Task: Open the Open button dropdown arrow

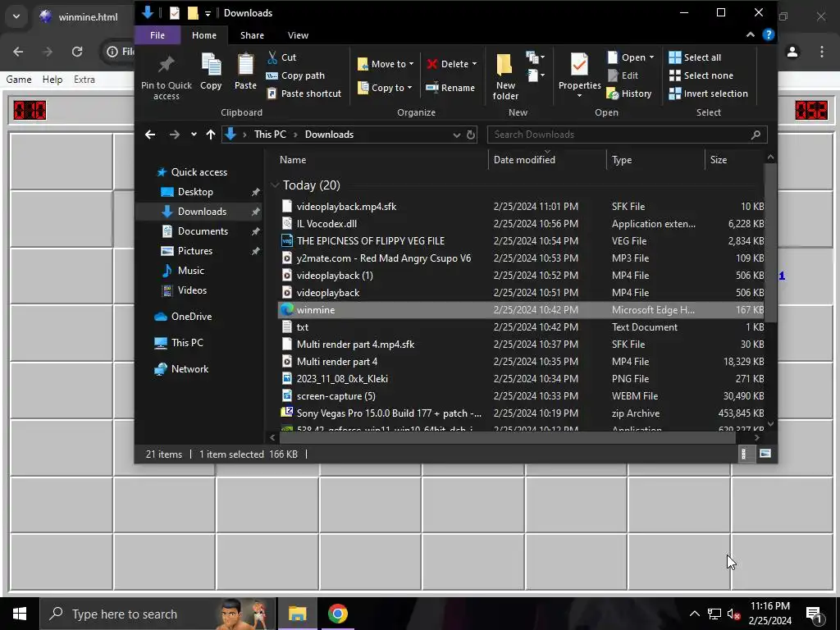Action: tap(651, 57)
